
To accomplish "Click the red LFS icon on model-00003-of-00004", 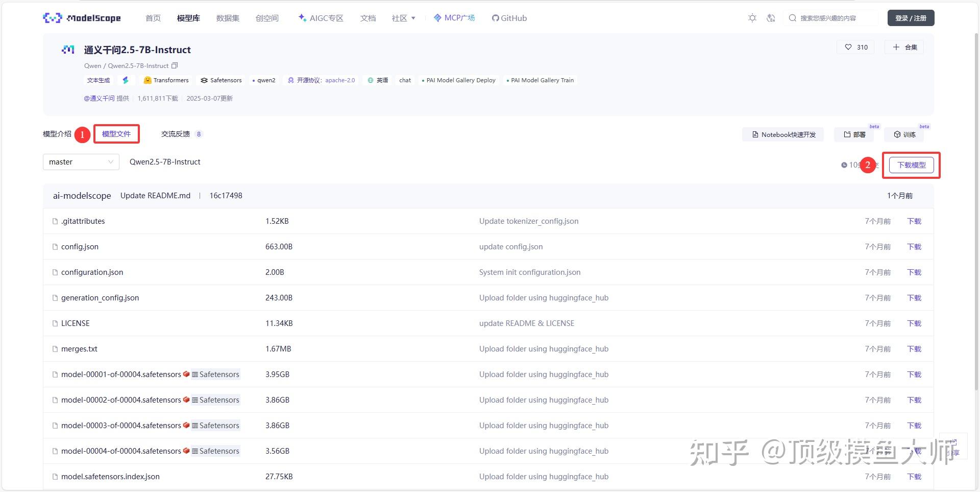I will (186, 425).
